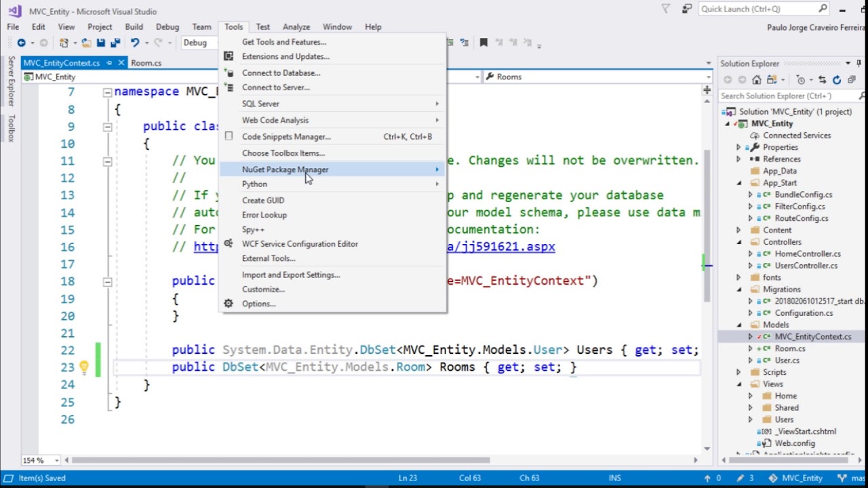Select Web.config in Solution Explorer

coord(795,443)
